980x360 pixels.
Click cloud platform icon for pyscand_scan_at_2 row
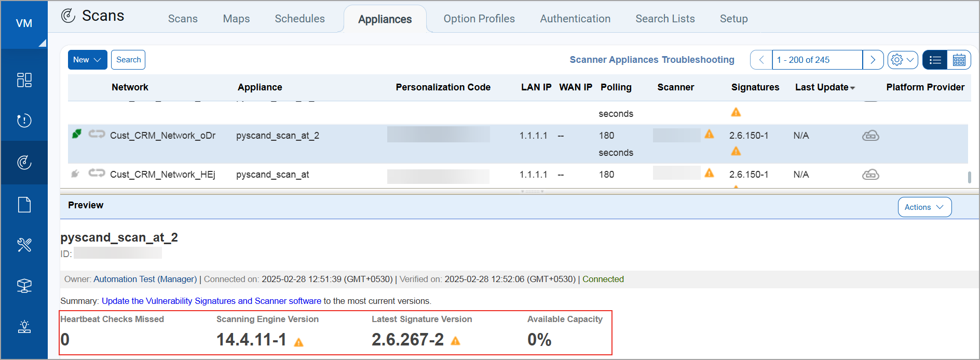870,136
